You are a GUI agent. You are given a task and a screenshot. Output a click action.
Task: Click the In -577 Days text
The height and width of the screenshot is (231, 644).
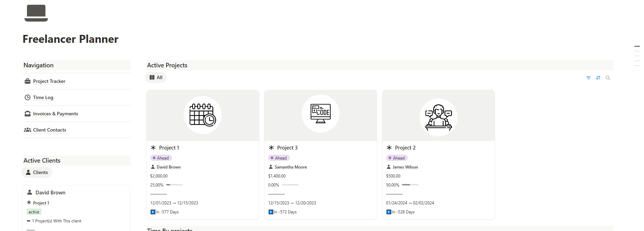(167, 212)
